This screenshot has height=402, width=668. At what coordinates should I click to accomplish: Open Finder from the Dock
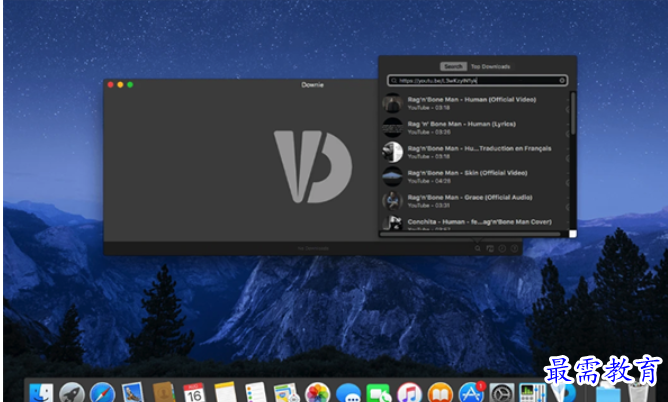point(41,393)
